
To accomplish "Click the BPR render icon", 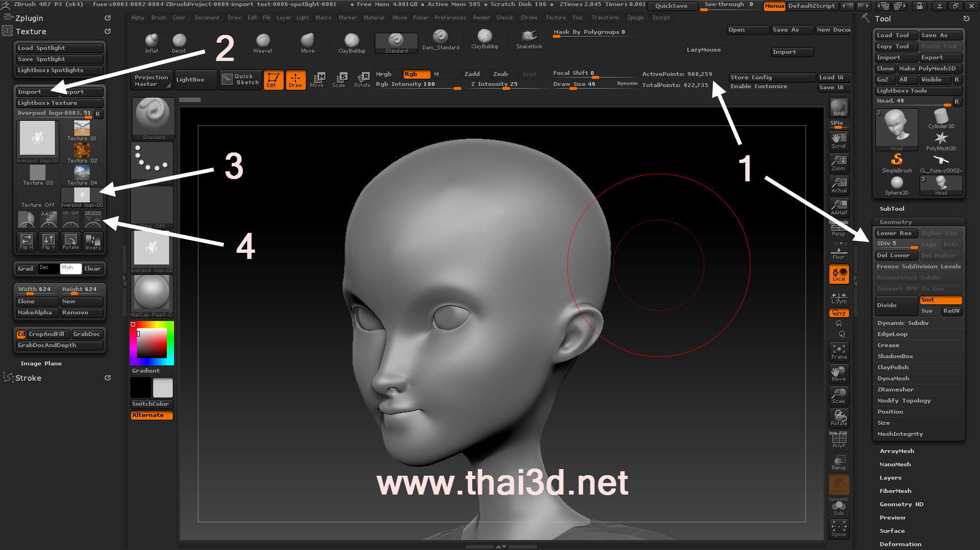I will coord(839,108).
